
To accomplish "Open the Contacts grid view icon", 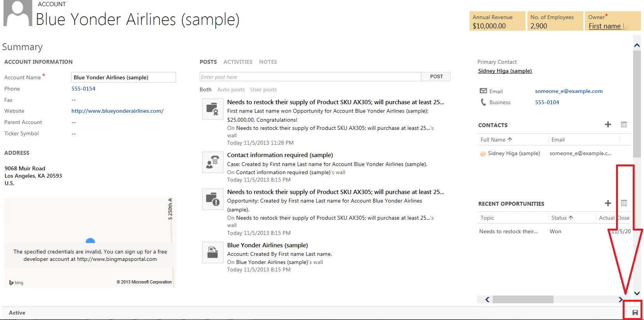I will 624,125.
